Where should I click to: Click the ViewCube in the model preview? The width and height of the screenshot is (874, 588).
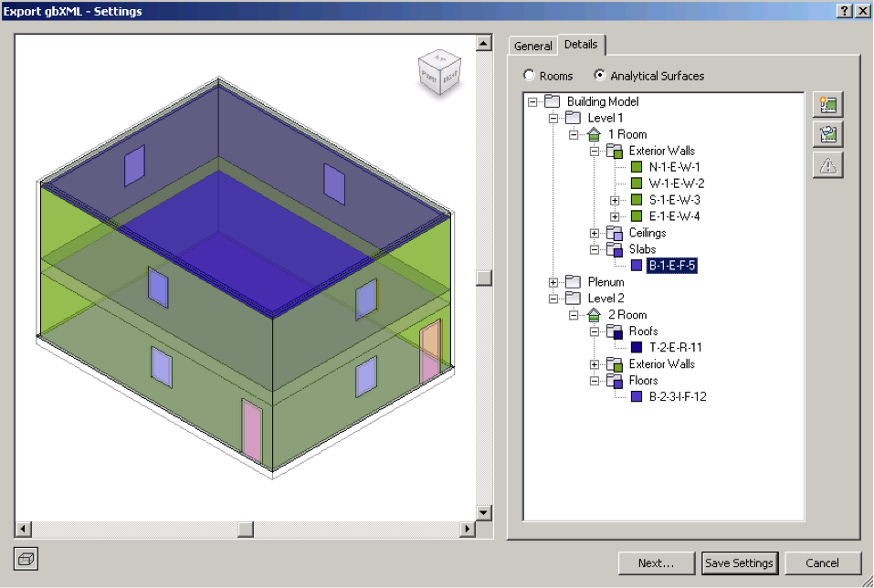click(x=439, y=73)
